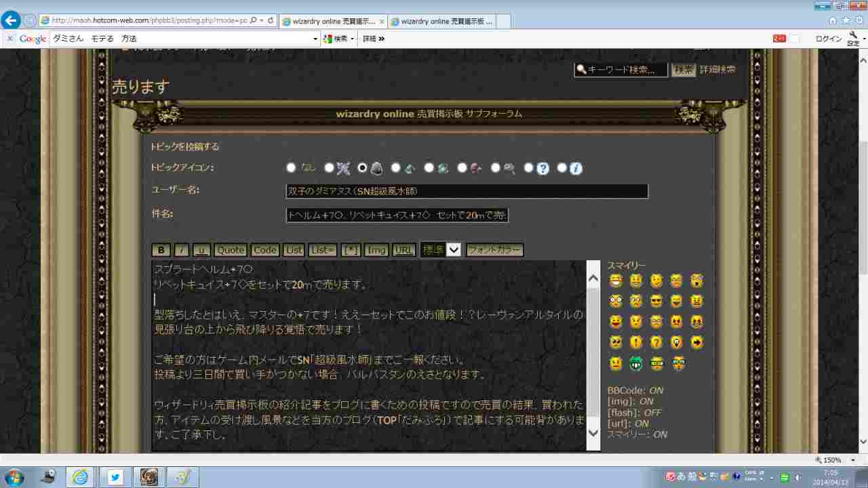The width and height of the screenshot is (868, 488).
Task: Open the Google toolbar settings dropdown arrow
Action: point(864,39)
